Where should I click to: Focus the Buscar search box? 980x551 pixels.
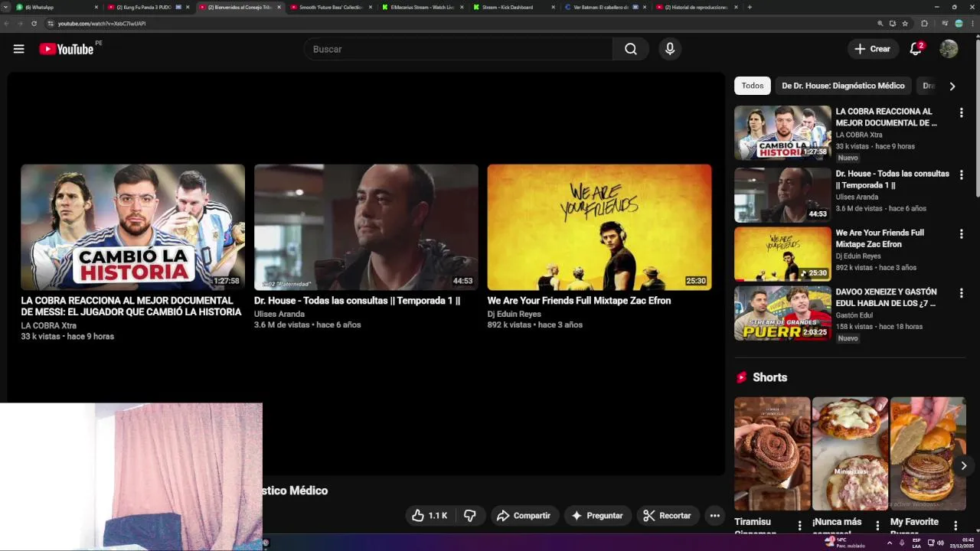point(458,49)
